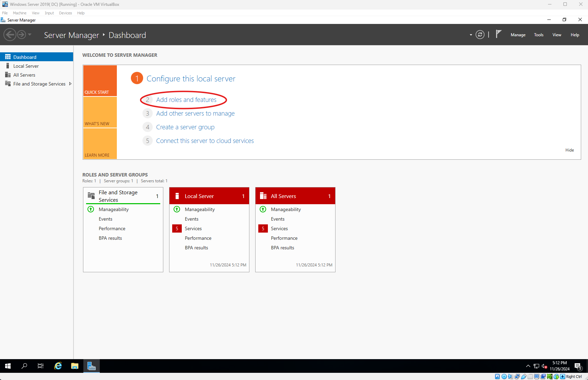Click the Manageability status icon in Local Server tile
The width and height of the screenshot is (588, 380).
(177, 209)
